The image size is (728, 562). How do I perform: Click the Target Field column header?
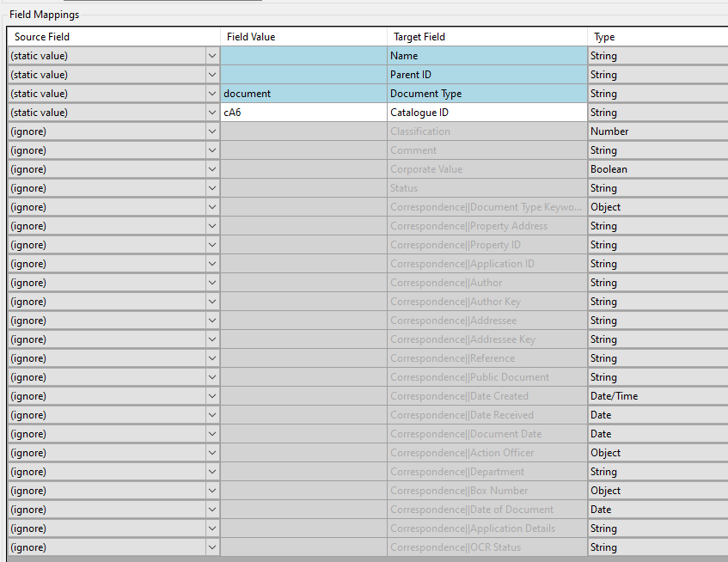[486, 37]
